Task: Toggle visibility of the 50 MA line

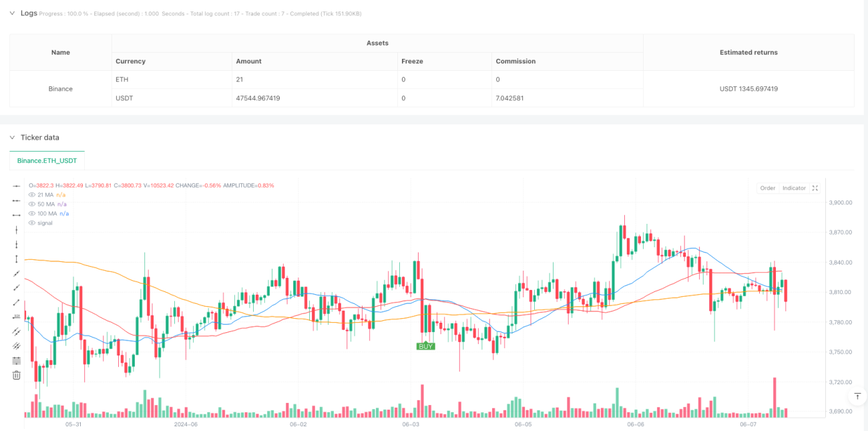Action: tap(32, 204)
